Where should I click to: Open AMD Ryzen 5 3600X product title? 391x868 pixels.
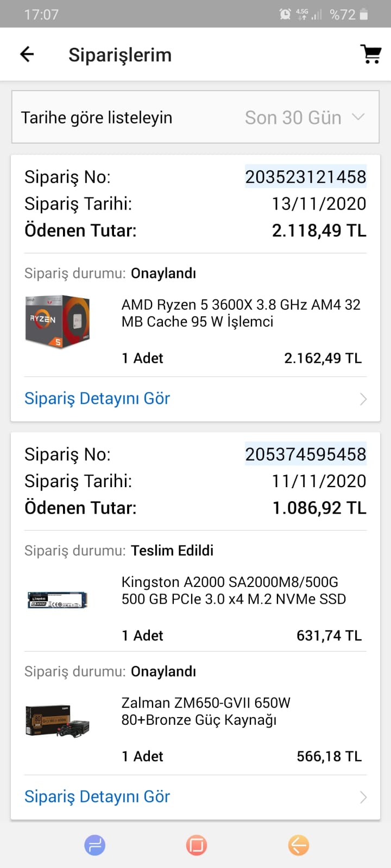click(241, 313)
